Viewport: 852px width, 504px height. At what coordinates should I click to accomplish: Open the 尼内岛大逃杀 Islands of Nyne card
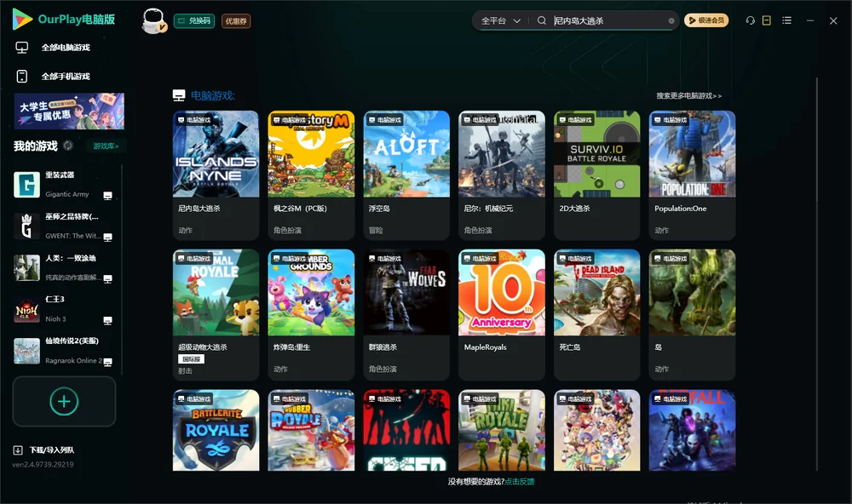216,175
